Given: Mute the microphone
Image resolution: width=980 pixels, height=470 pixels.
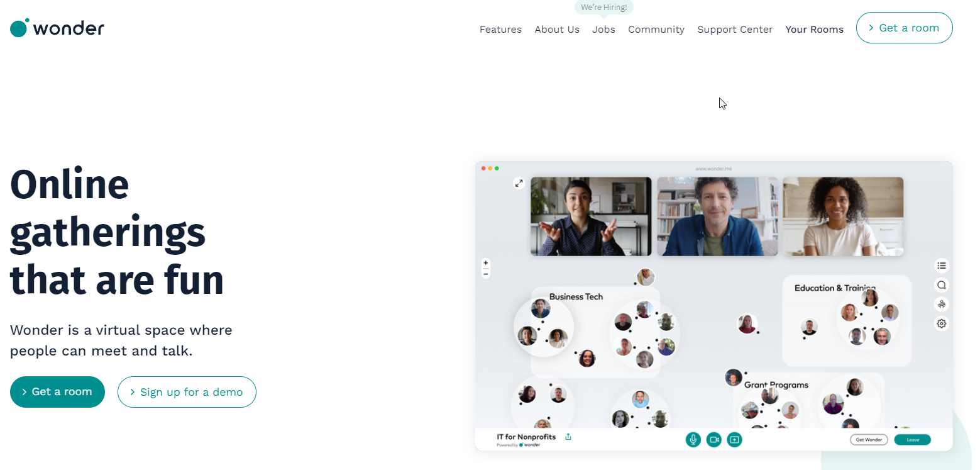Looking at the screenshot, I should [x=693, y=440].
